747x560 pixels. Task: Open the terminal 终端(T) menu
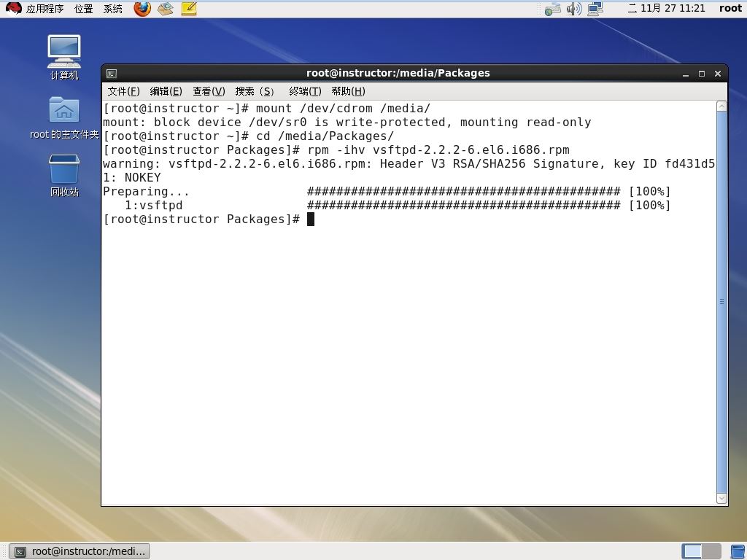(x=305, y=91)
